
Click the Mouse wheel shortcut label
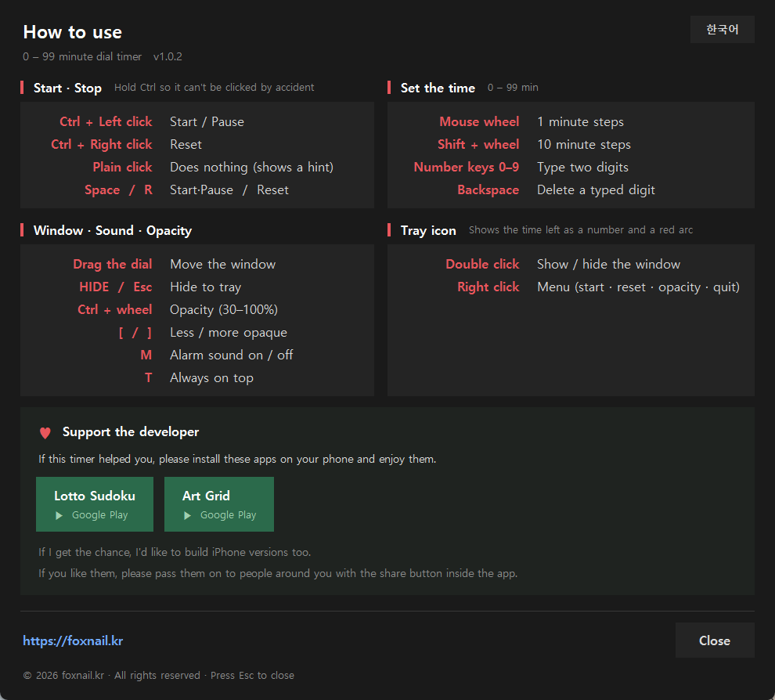(x=479, y=121)
